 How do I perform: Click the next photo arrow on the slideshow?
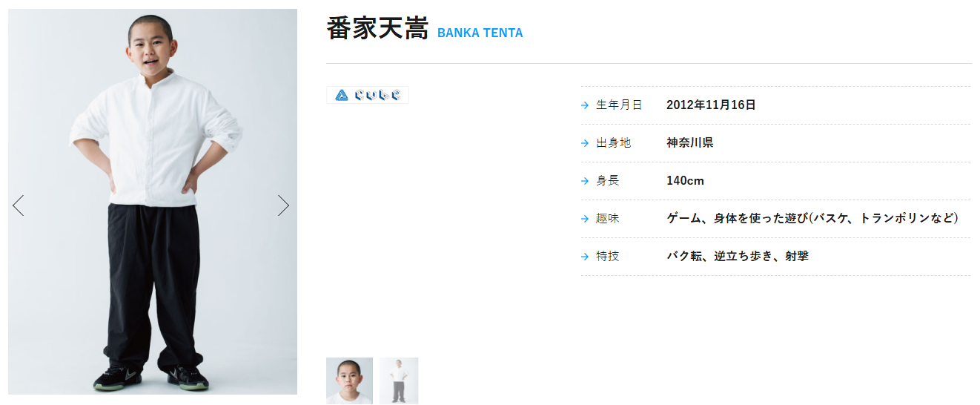pyautogui.click(x=283, y=205)
